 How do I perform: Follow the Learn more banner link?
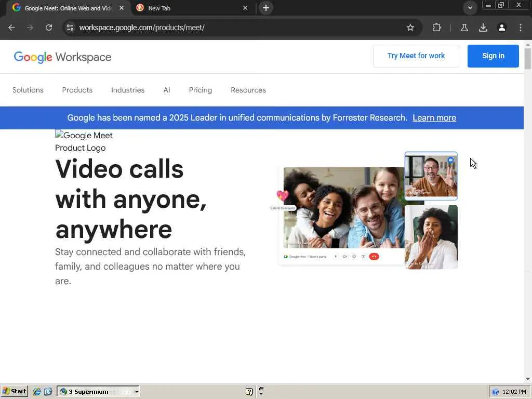(x=434, y=118)
